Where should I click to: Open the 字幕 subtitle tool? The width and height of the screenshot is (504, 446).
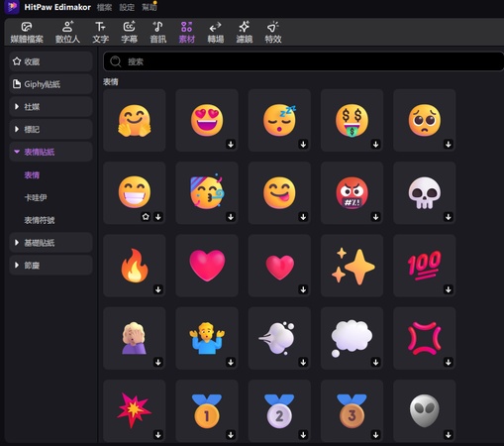pos(129,33)
